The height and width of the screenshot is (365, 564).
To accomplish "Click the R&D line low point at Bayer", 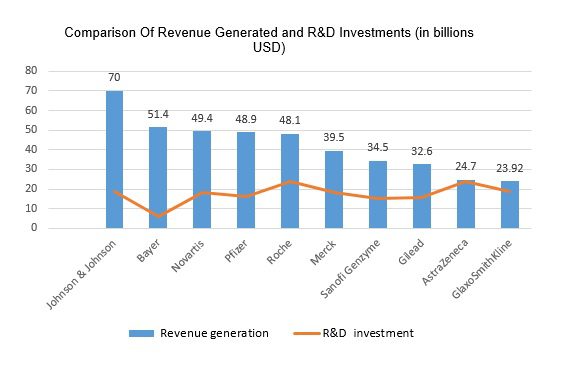I will (158, 216).
